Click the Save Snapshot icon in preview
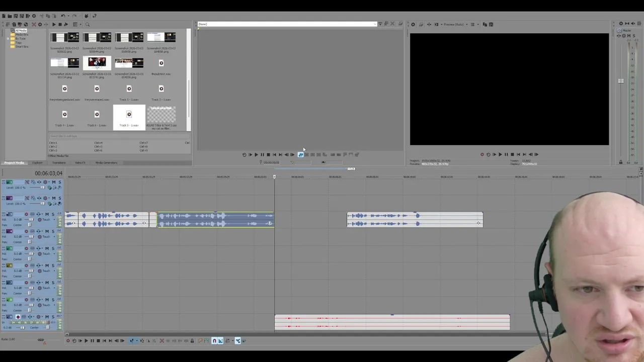 tap(491, 24)
